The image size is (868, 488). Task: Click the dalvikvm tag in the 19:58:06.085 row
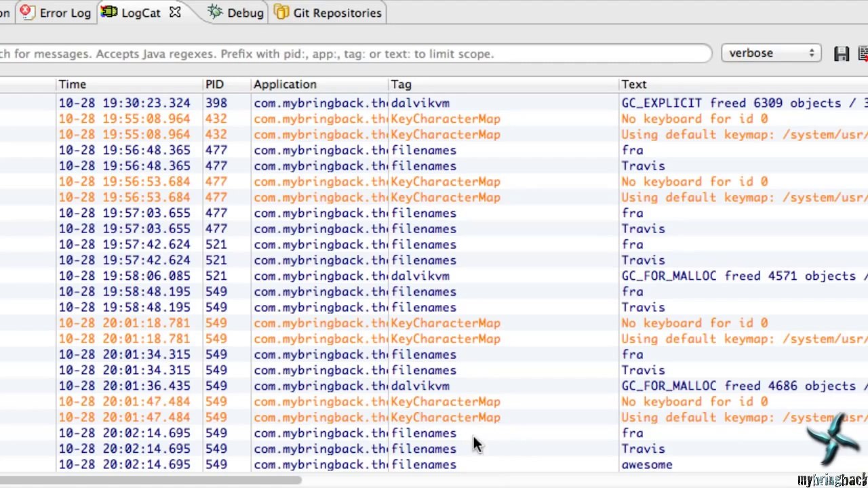coord(420,276)
